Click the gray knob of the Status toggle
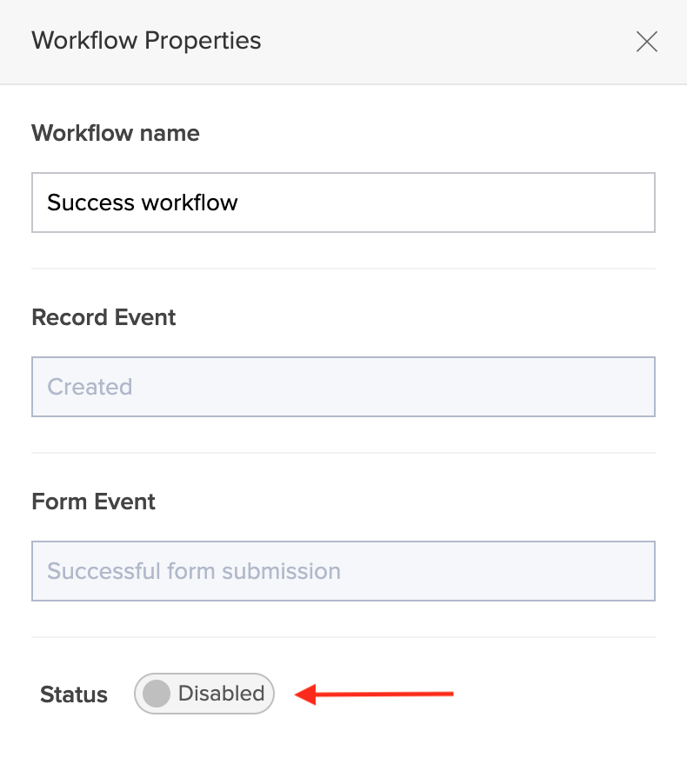 point(157,694)
